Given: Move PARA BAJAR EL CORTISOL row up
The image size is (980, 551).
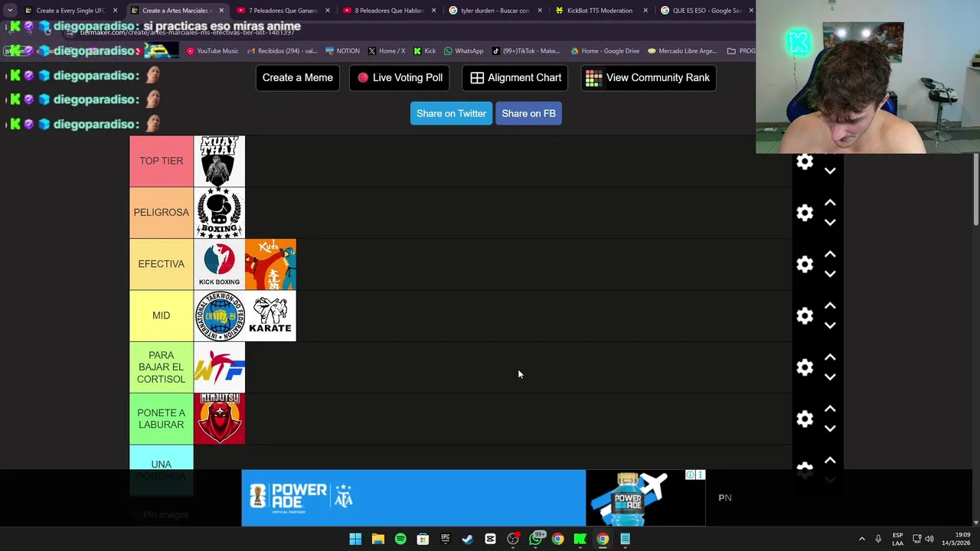Looking at the screenshot, I should pyautogui.click(x=830, y=357).
